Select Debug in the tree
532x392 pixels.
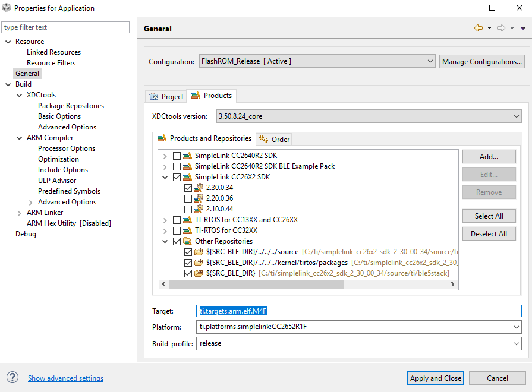click(26, 234)
